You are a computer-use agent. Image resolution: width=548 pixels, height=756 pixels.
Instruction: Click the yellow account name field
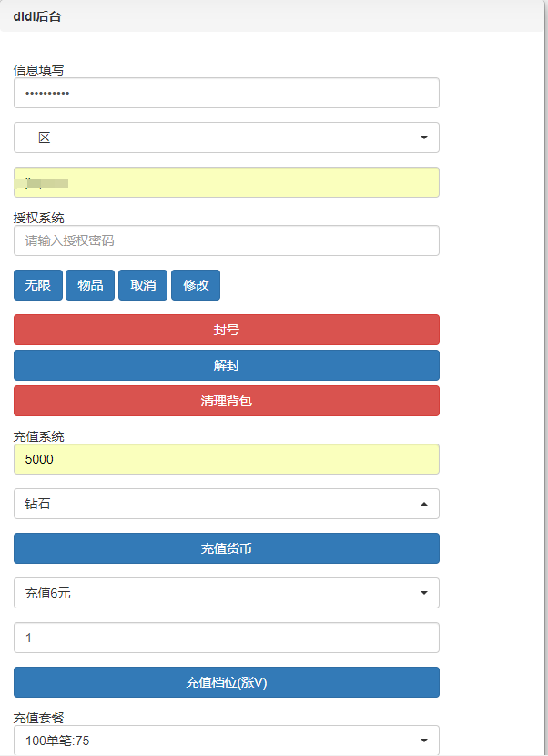pos(226,182)
